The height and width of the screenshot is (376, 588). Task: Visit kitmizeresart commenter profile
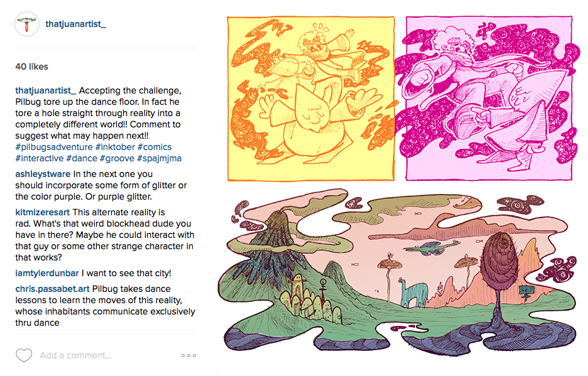(x=42, y=212)
